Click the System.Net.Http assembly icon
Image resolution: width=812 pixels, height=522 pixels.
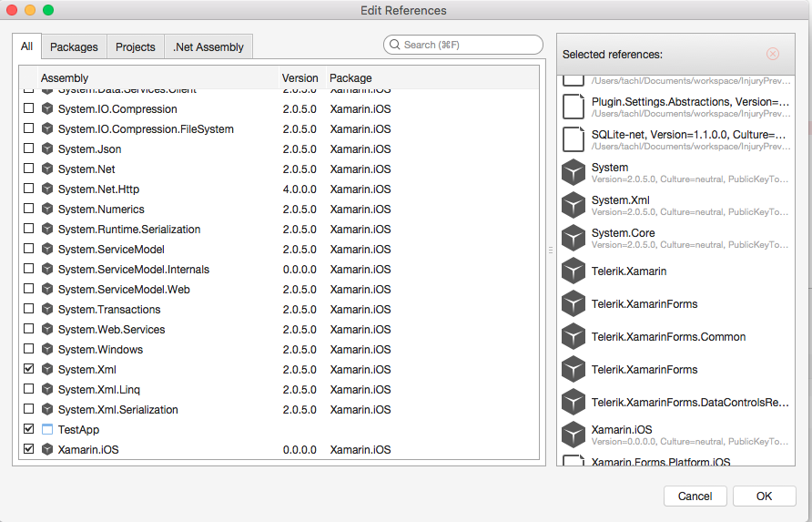(x=47, y=189)
